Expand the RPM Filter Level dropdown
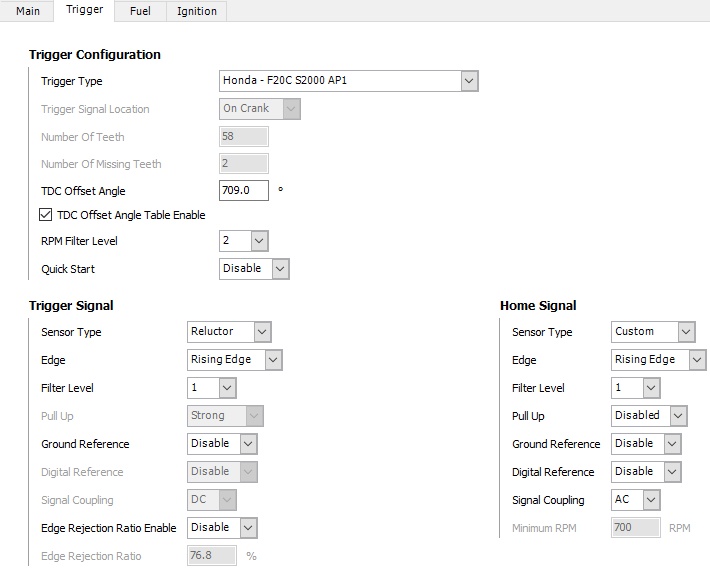 pos(244,241)
